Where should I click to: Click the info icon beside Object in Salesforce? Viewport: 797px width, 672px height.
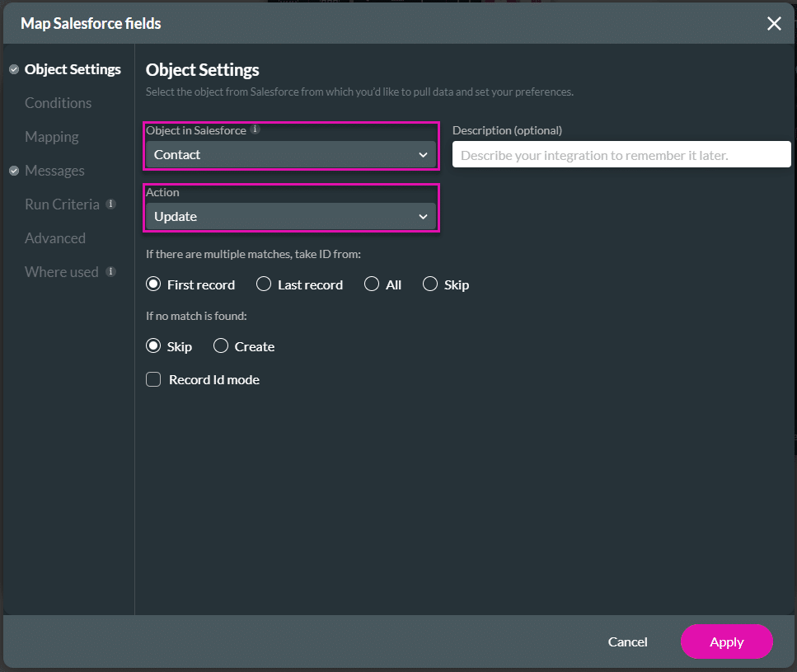[253, 130]
